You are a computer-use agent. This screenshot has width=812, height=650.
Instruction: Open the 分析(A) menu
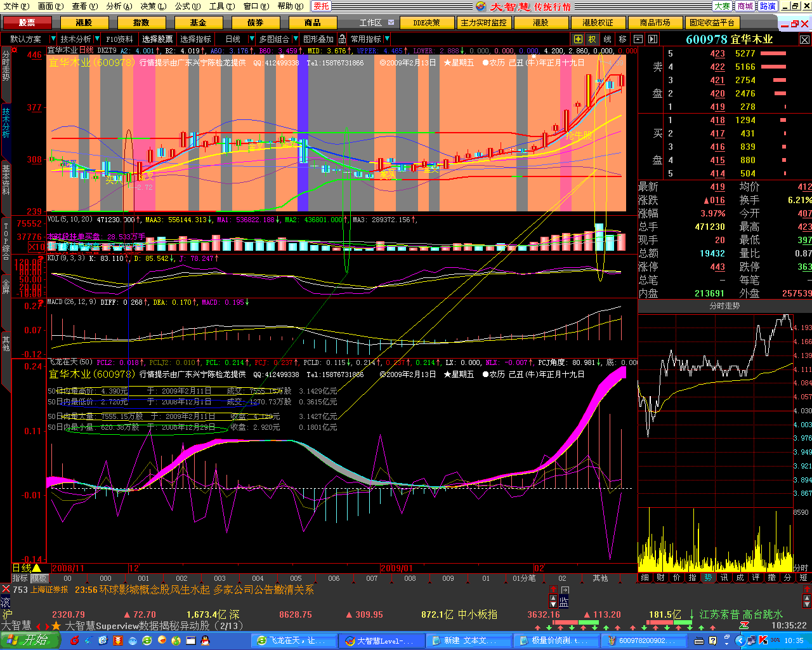click(x=119, y=6)
